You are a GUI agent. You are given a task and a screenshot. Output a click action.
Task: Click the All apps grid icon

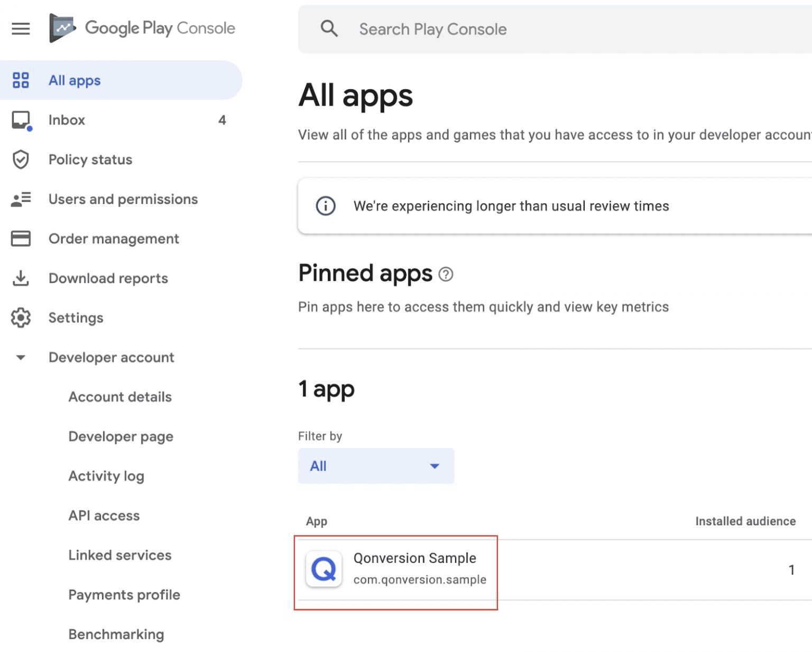click(x=21, y=80)
